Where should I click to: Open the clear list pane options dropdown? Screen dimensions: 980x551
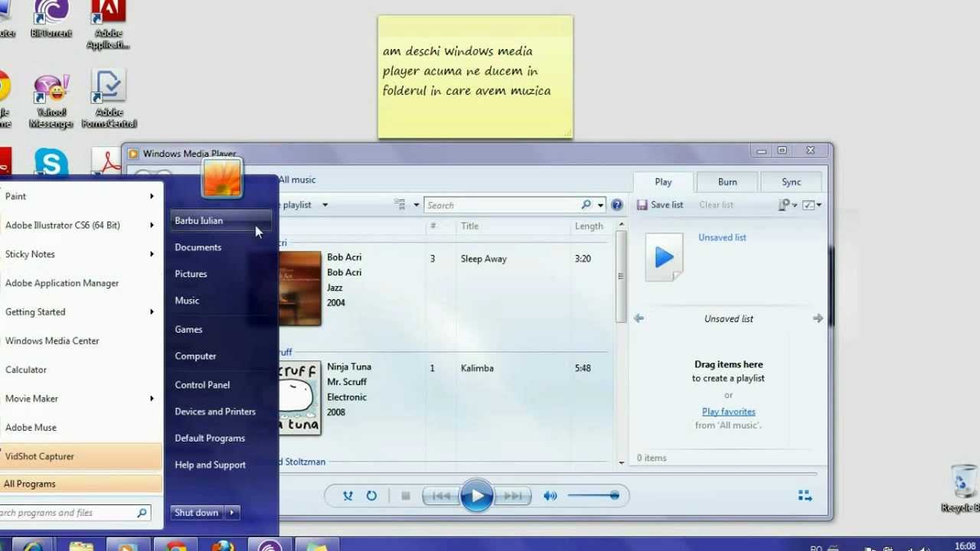(x=787, y=205)
